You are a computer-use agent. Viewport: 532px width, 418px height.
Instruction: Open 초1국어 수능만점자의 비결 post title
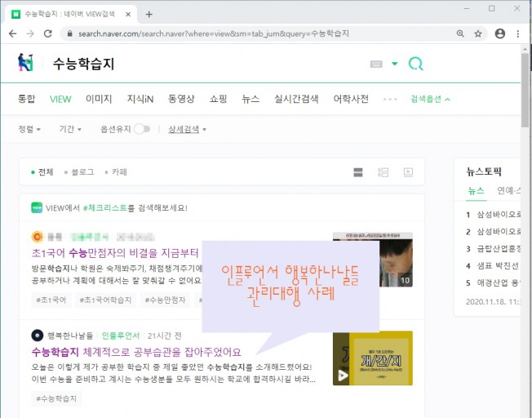pyautogui.click(x=115, y=253)
